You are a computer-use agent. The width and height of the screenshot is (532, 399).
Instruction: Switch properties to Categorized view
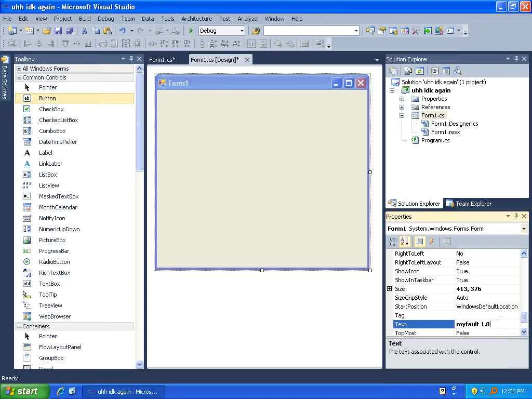(x=393, y=242)
